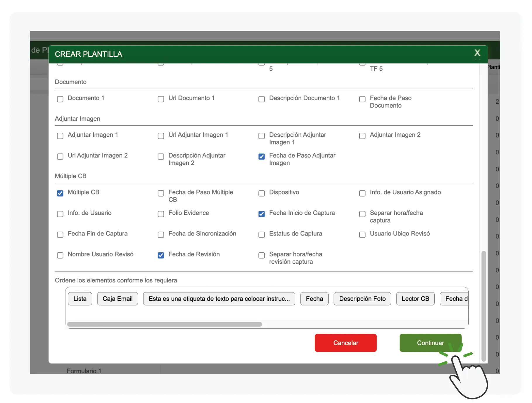532x403 pixels.
Task: Select the Lector CB element
Action: [x=415, y=299]
